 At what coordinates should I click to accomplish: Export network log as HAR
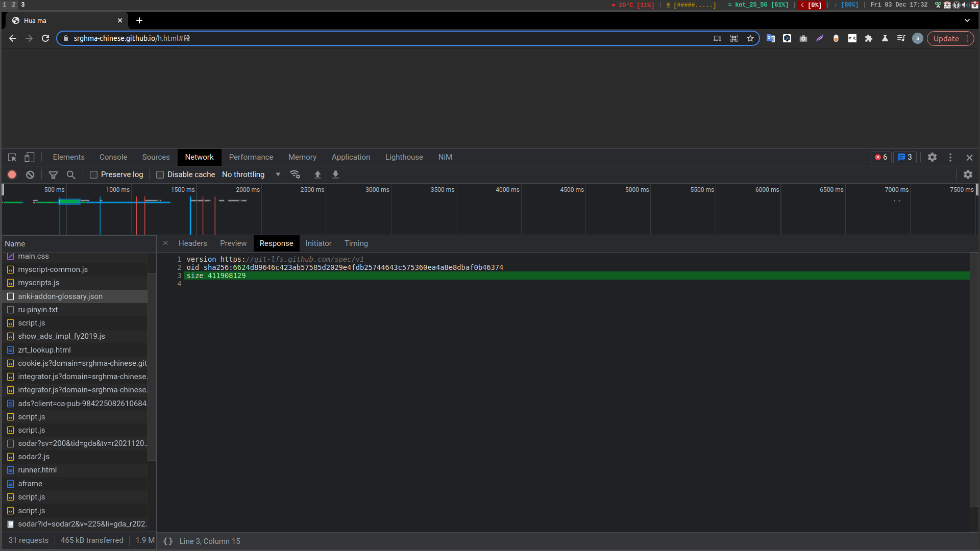(x=335, y=174)
